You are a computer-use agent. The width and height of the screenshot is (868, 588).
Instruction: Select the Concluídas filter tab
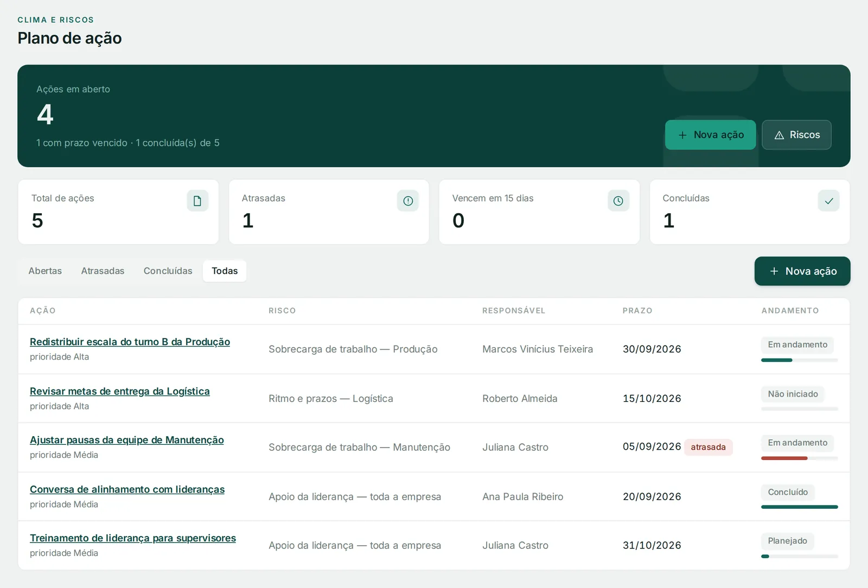[x=168, y=271]
